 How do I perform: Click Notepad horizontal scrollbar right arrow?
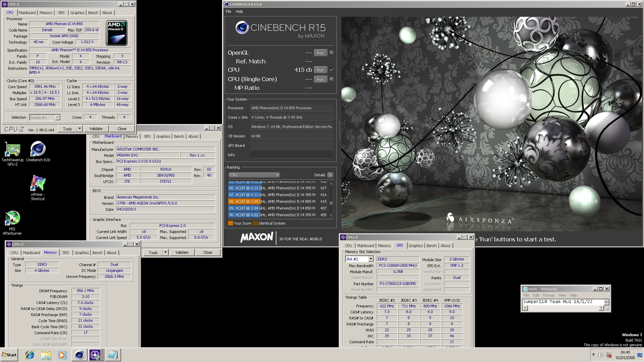coord(601,308)
